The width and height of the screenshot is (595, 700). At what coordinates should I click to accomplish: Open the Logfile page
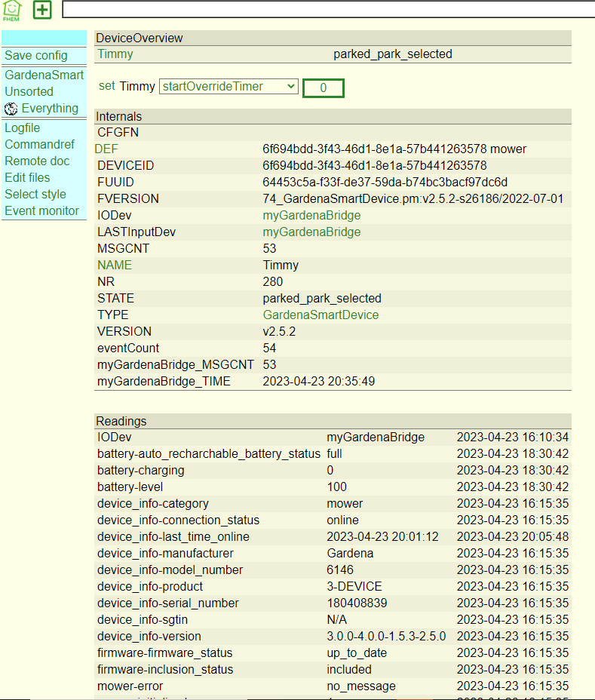[x=23, y=127]
